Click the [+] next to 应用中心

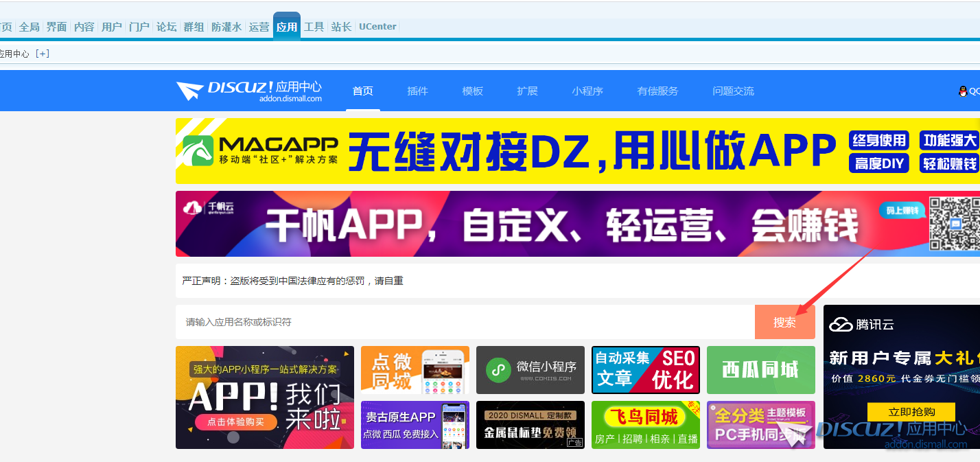pyautogui.click(x=43, y=54)
